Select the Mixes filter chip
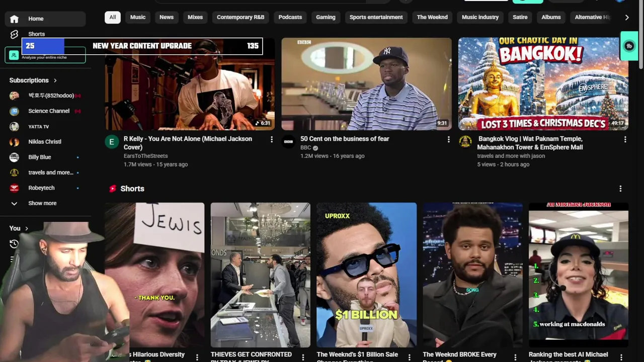This screenshot has height=362, width=644. tap(195, 17)
